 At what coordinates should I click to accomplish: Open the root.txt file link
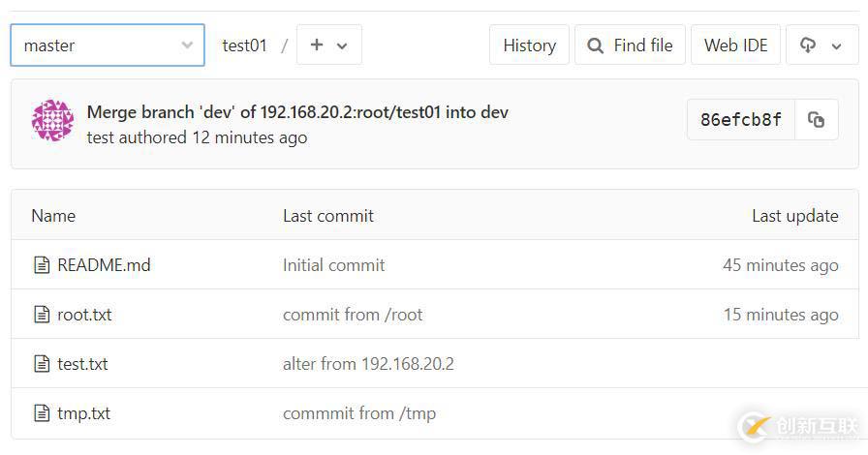point(84,315)
